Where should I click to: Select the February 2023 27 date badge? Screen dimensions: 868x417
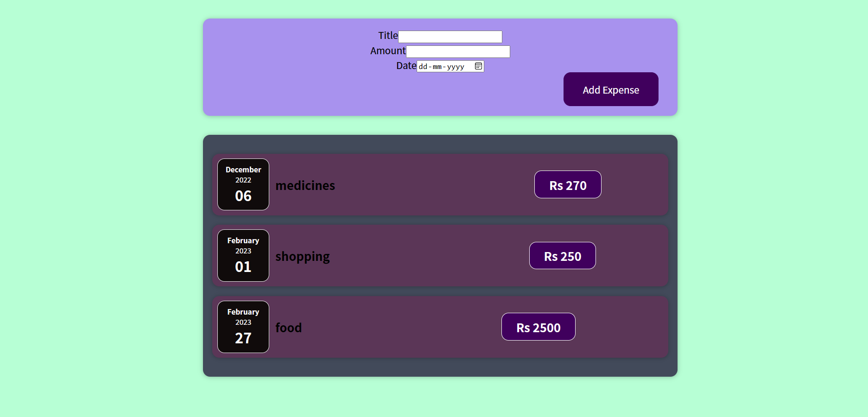click(243, 327)
